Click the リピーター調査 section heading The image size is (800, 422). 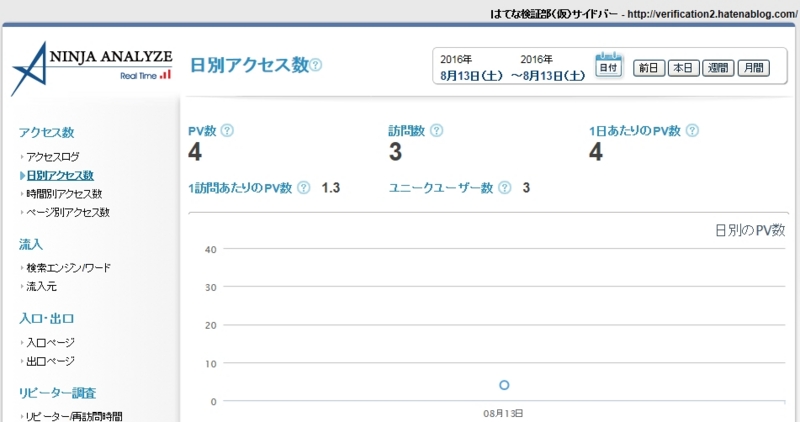pyautogui.click(x=57, y=393)
